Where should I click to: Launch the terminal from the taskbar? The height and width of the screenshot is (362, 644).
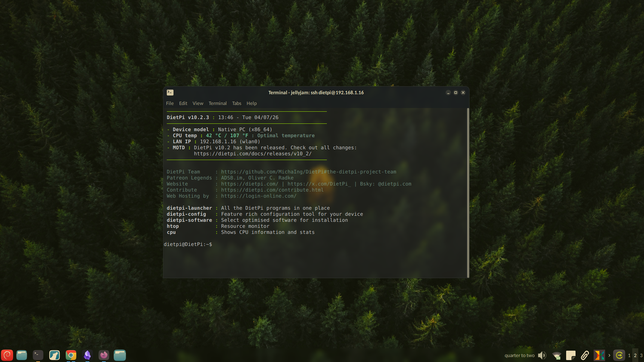(38, 355)
